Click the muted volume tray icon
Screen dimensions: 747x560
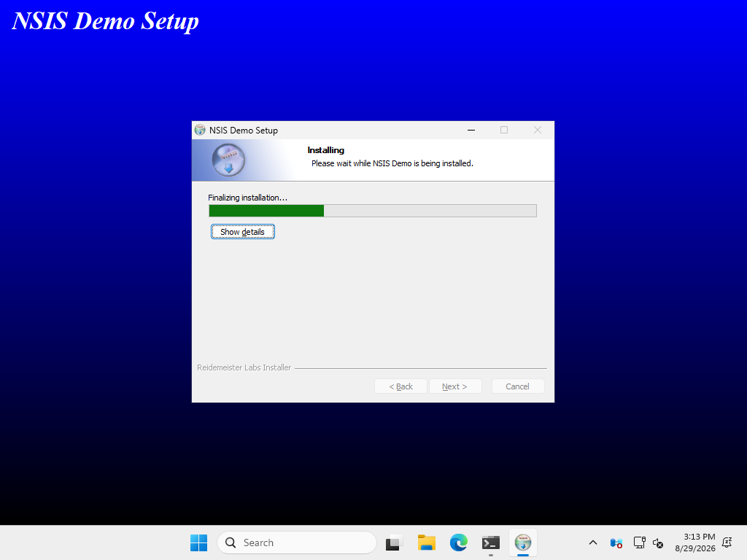click(x=658, y=542)
